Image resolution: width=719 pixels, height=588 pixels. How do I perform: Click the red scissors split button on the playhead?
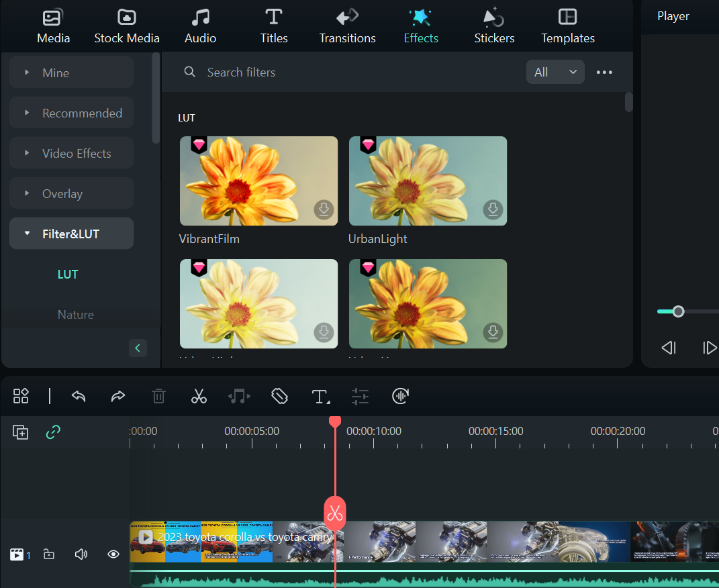tap(335, 513)
